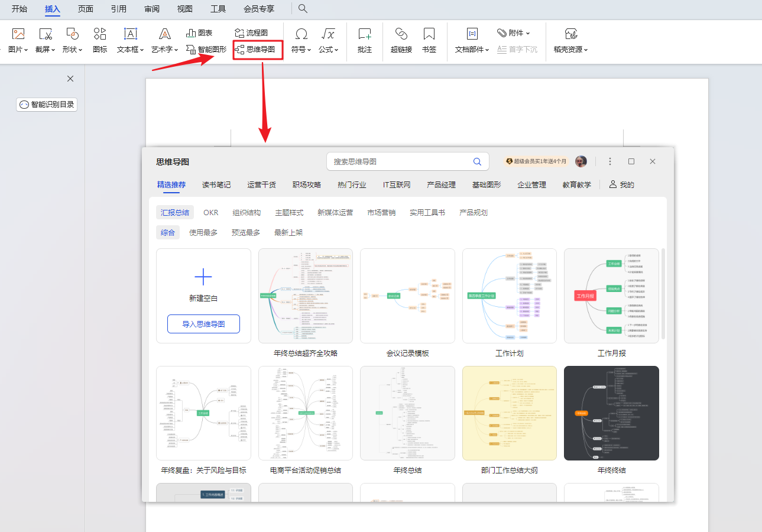Switch to the 页面 ribbon tab
Screen dimensions: 762x532
(x=86, y=9)
